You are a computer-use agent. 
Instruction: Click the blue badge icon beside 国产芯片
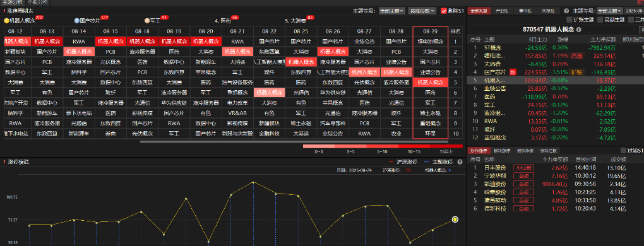point(77,20)
